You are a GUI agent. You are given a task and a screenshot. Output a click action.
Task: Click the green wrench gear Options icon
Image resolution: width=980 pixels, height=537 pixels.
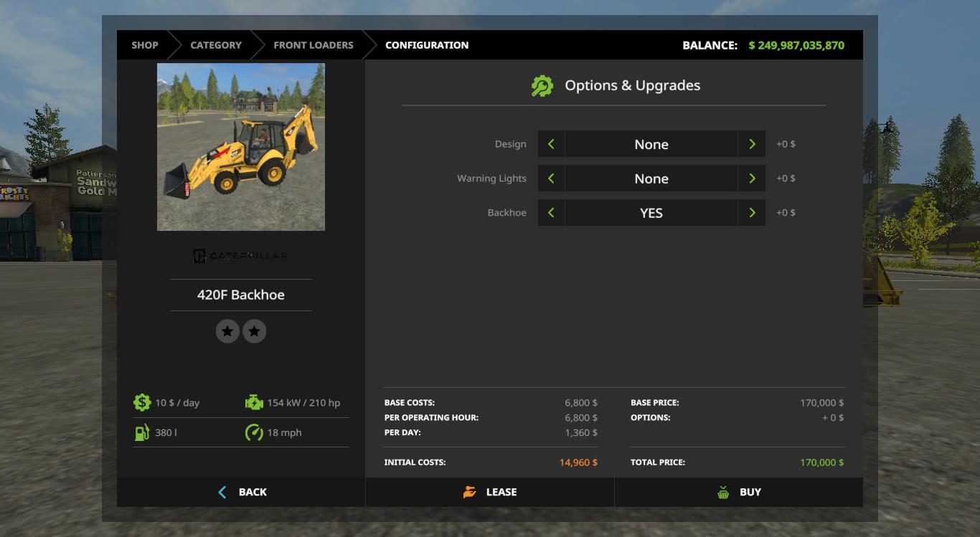pos(542,86)
